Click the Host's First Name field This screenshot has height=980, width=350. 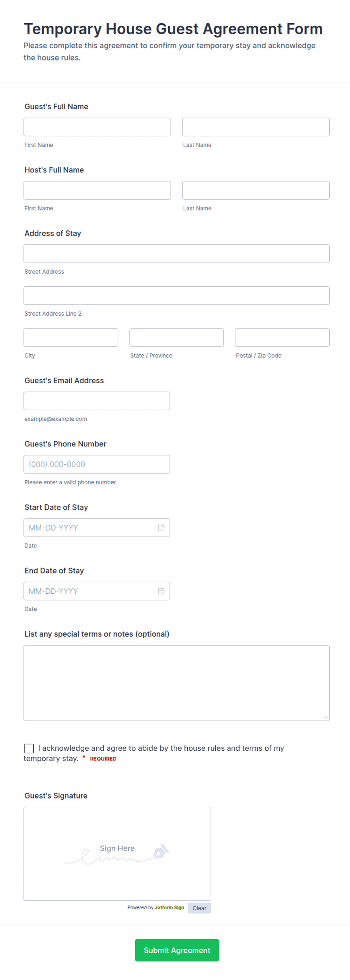[x=97, y=190]
